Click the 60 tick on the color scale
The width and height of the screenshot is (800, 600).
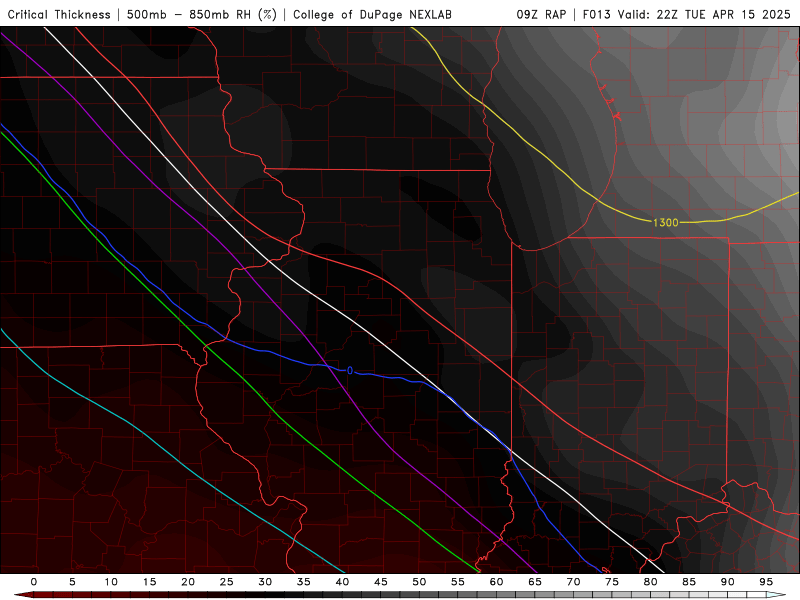(x=496, y=582)
